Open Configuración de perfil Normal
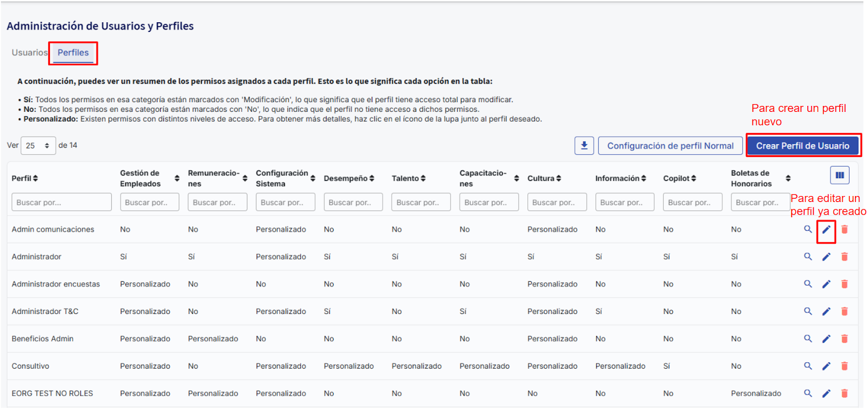 (x=670, y=146)
